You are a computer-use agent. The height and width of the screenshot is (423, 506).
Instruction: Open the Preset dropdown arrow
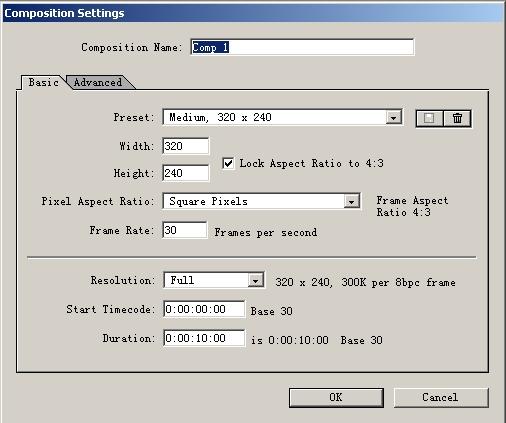click(x=394, y=117)
